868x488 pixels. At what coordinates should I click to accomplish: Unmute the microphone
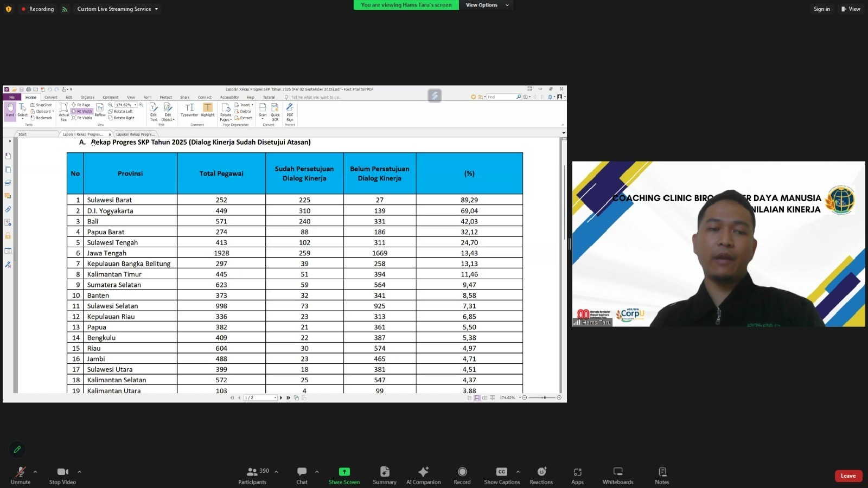click(21, 475)
